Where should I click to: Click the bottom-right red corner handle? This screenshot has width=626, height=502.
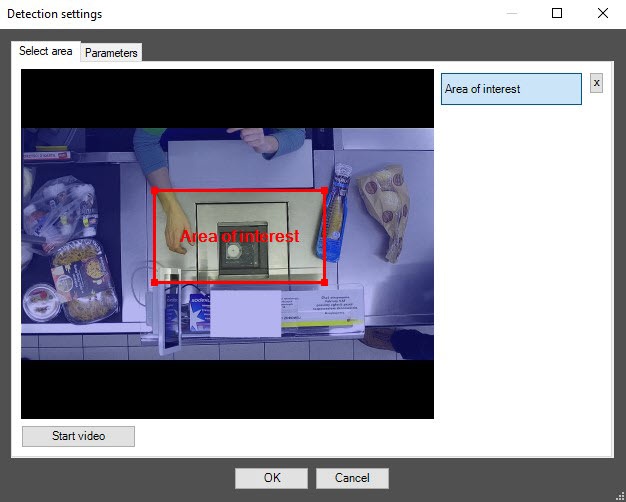coord(325,282)
